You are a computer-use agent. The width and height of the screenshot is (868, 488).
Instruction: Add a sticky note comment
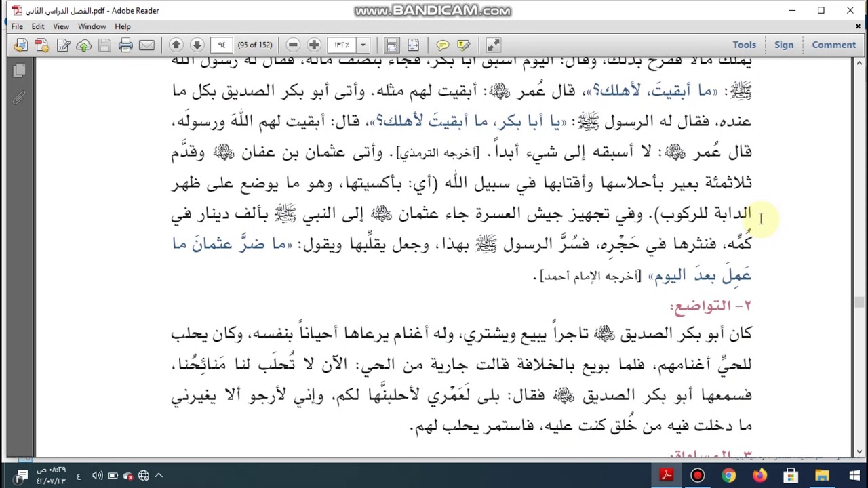(x=443, y=45)
